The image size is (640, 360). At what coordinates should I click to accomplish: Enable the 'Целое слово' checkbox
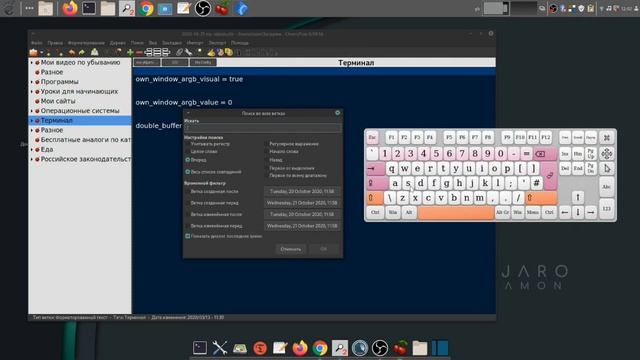tap(188, 151)
